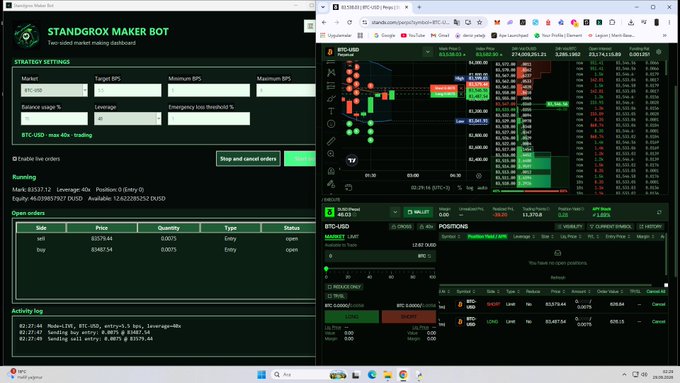Click the Balance usage % field
This screenshot has width=680, height=383.
(54, 118)
